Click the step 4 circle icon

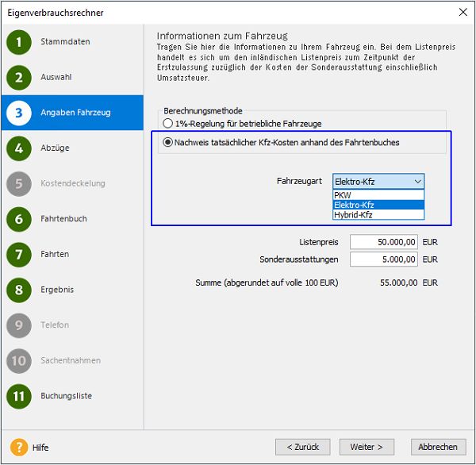click(x=19, y=148)
